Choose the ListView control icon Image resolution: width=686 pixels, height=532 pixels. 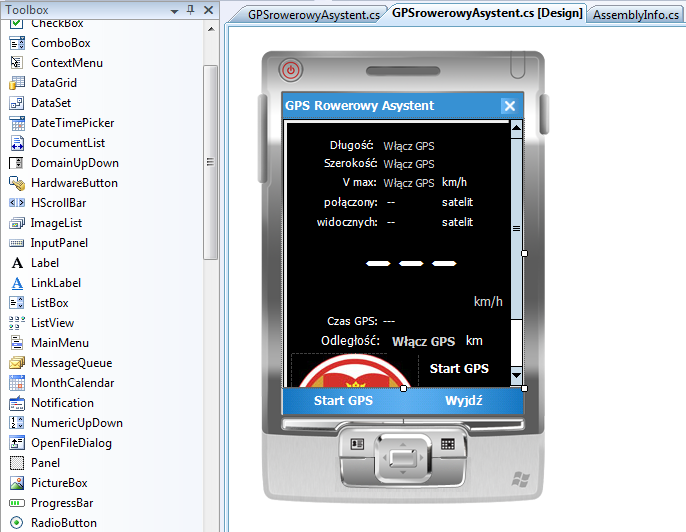(x=17, y=323)
